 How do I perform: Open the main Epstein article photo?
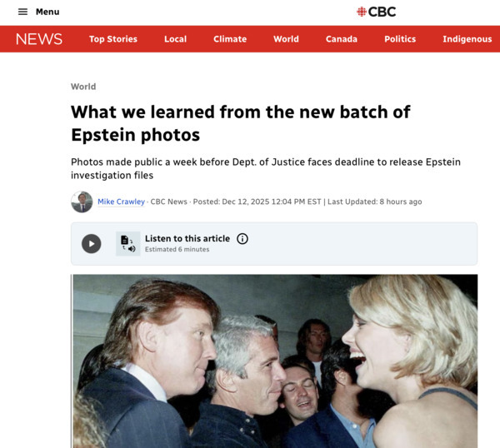275,361
